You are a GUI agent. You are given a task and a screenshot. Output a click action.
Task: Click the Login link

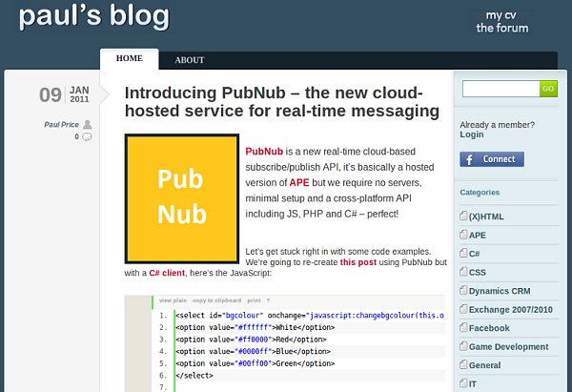coord(472,134)
